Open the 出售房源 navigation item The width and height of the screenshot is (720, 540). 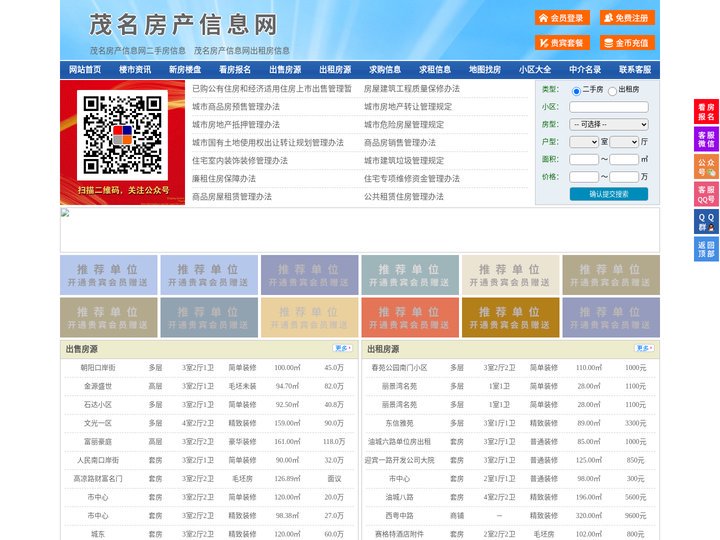(285, 70)
